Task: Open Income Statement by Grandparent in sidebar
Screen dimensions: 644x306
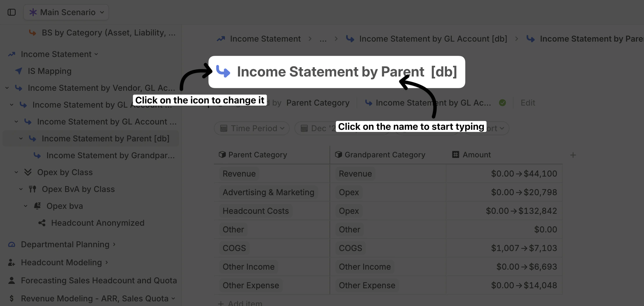Action: 110,155
